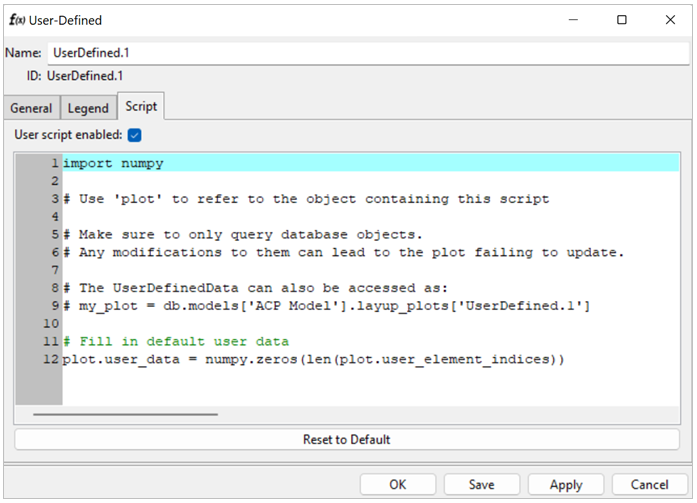
Task: Cancel the User-Defined dialog
Action: pyautogui.click(x=649, y=484)
